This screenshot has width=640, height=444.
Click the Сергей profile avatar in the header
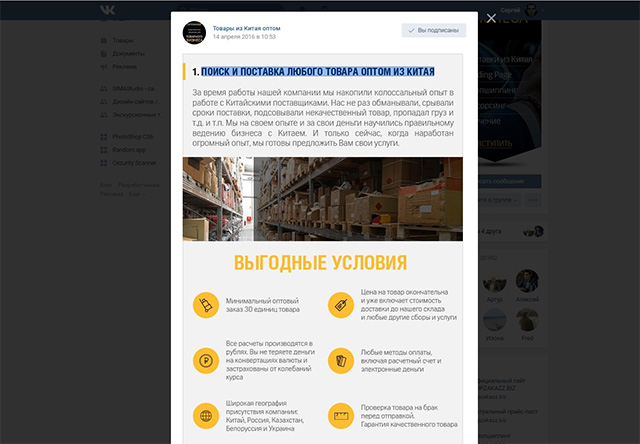pyautogui.click(x=531, y=10)
